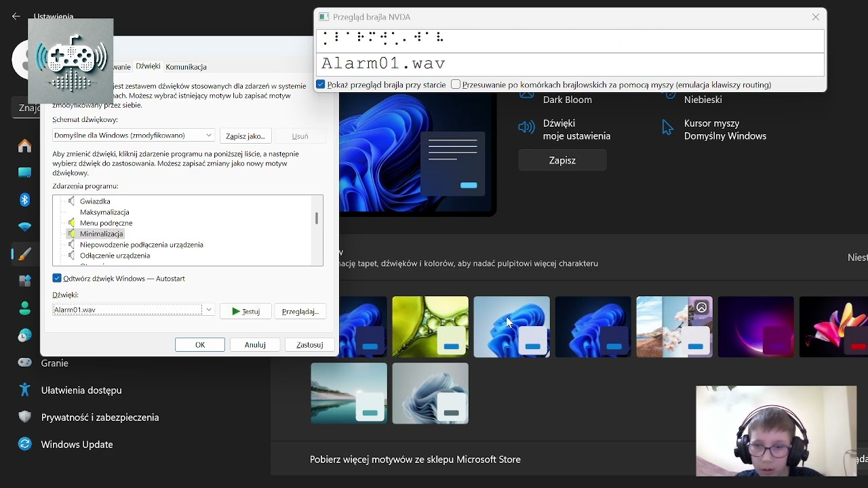
Task: Save the theme with Zapisz button
Action: pyautogui.click(x=562, y=161)
